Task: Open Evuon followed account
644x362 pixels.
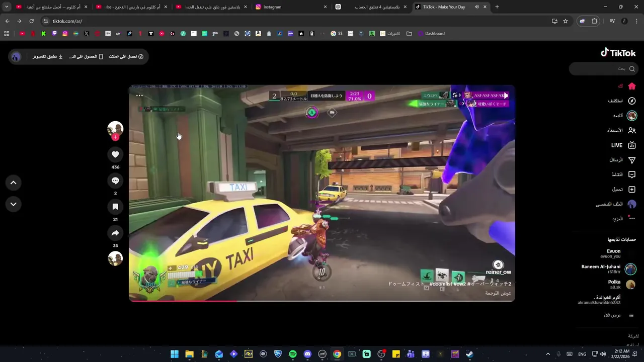Action: [x=613, y=253]
